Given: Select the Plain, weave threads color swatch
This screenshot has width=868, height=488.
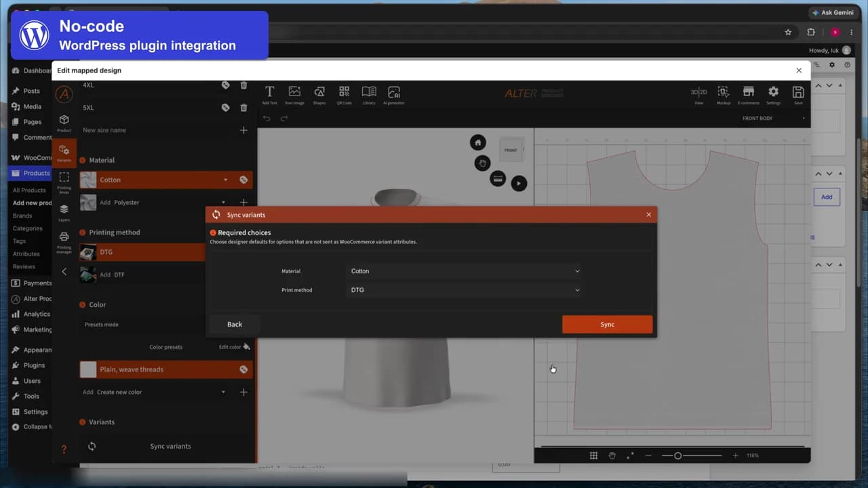Looking at the screenshot, I should click(x=88, y=369).
